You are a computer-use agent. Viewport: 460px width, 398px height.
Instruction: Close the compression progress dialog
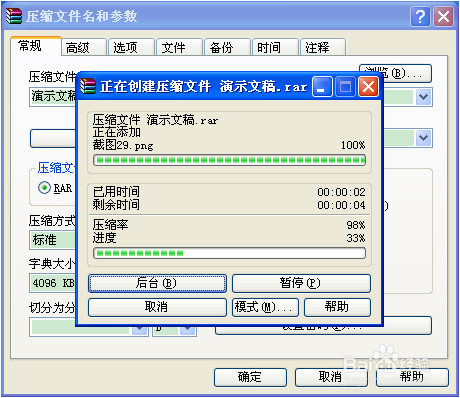tap(368, 87)
